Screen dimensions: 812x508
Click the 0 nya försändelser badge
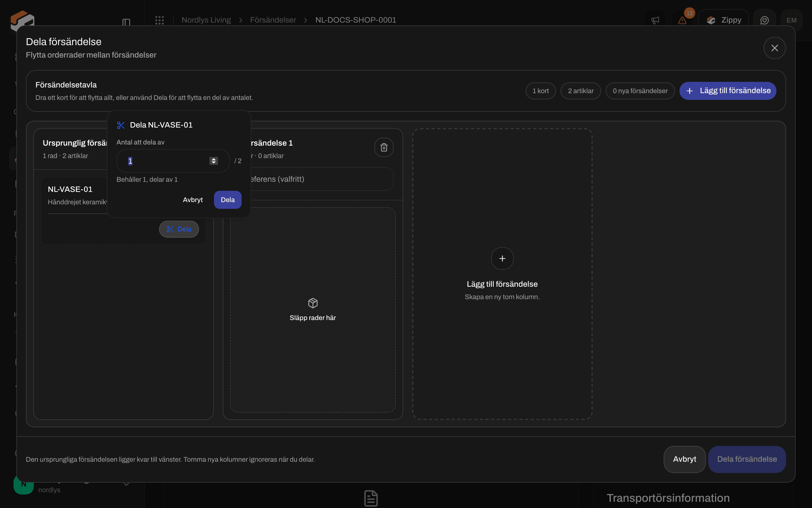(640, 91)
